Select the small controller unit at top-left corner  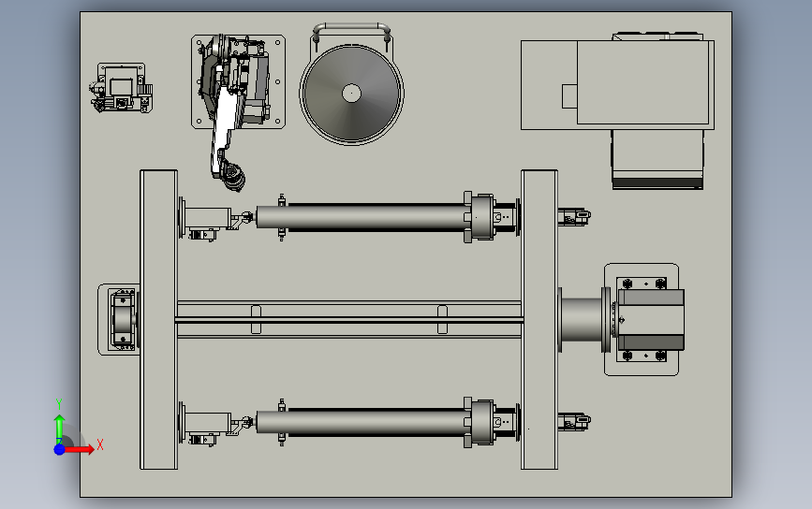click(x=121, y=88)
